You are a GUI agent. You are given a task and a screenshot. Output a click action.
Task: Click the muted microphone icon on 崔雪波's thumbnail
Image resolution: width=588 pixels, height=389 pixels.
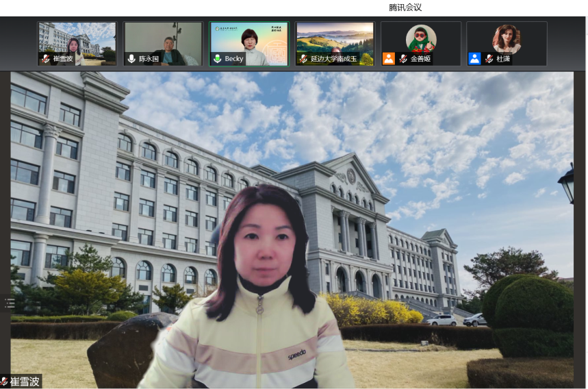[x=46, y=59]
